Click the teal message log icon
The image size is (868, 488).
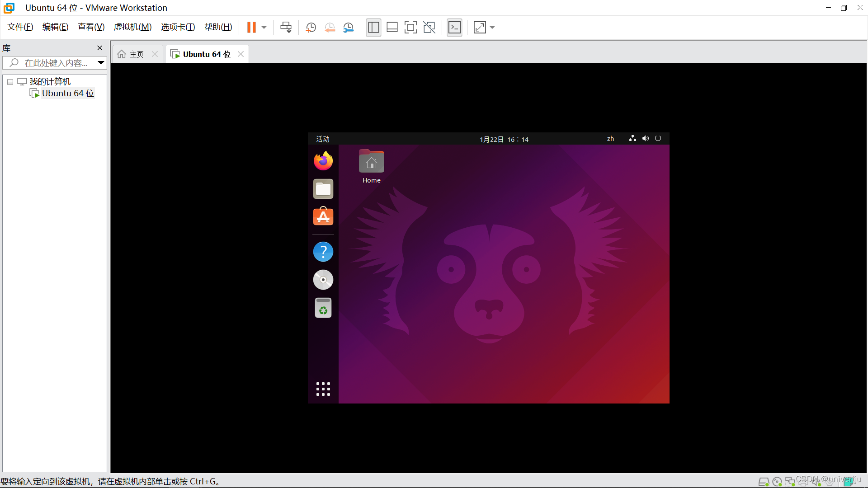[849, 482]
